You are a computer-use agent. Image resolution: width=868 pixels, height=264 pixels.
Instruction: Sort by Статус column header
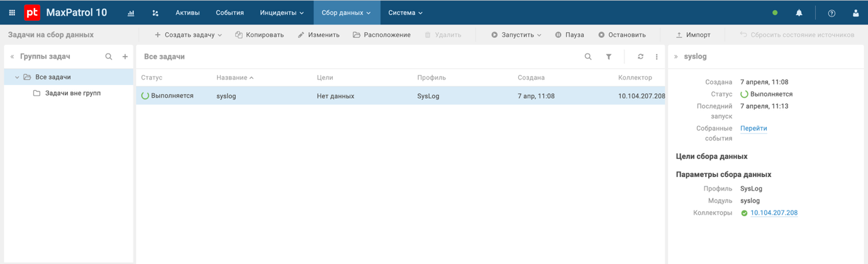click(152, 77)
